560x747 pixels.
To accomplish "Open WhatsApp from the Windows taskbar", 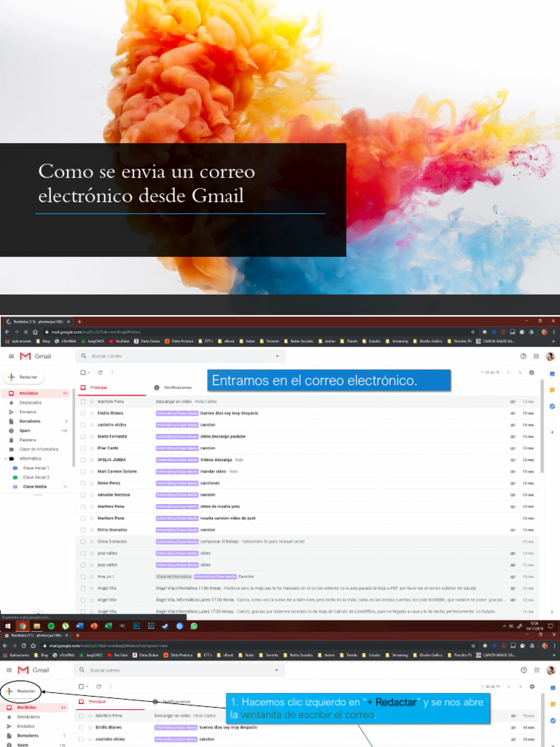I will tap(194, 626).
